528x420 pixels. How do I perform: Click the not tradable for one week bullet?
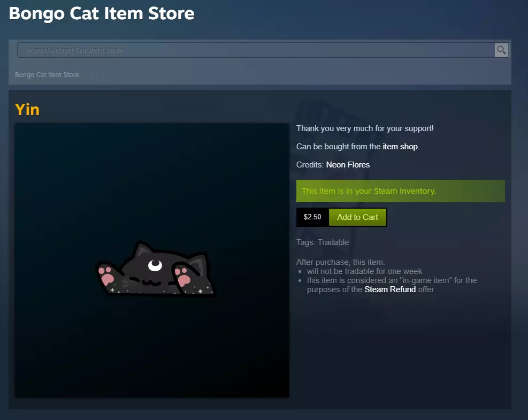coord(364,271)
